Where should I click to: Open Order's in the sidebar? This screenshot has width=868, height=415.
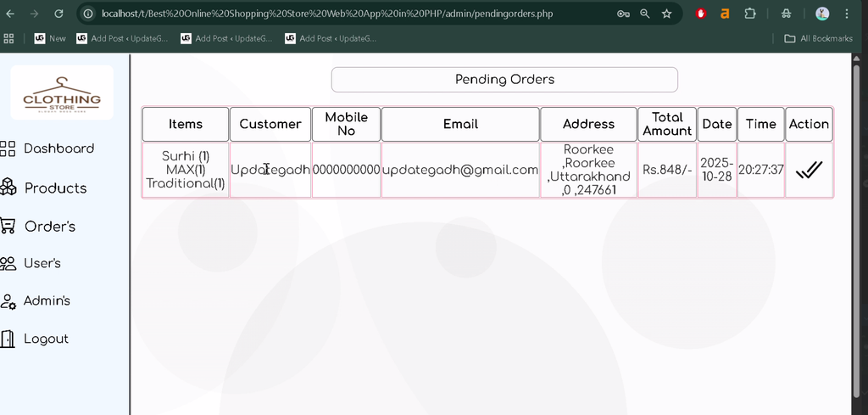[50, 226]
